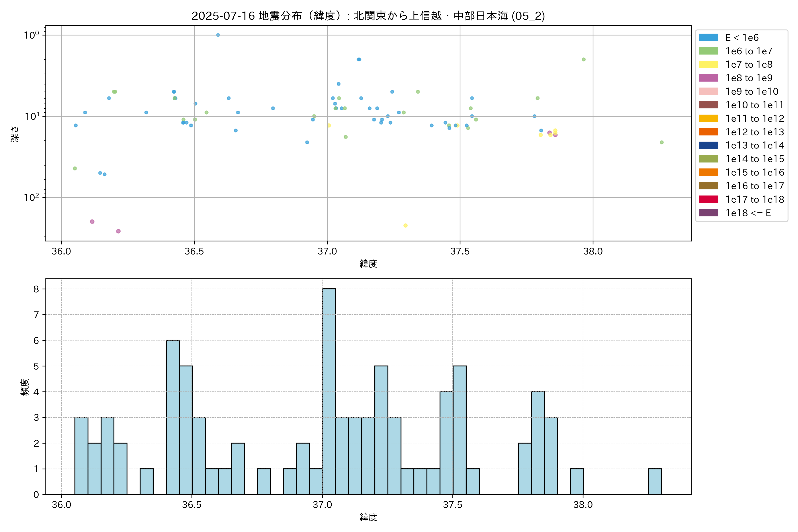Click the purple 1e8 to 1e9 legend swatch
The height and width of the screenshot is (532, 798).
[x=708, y=78]
